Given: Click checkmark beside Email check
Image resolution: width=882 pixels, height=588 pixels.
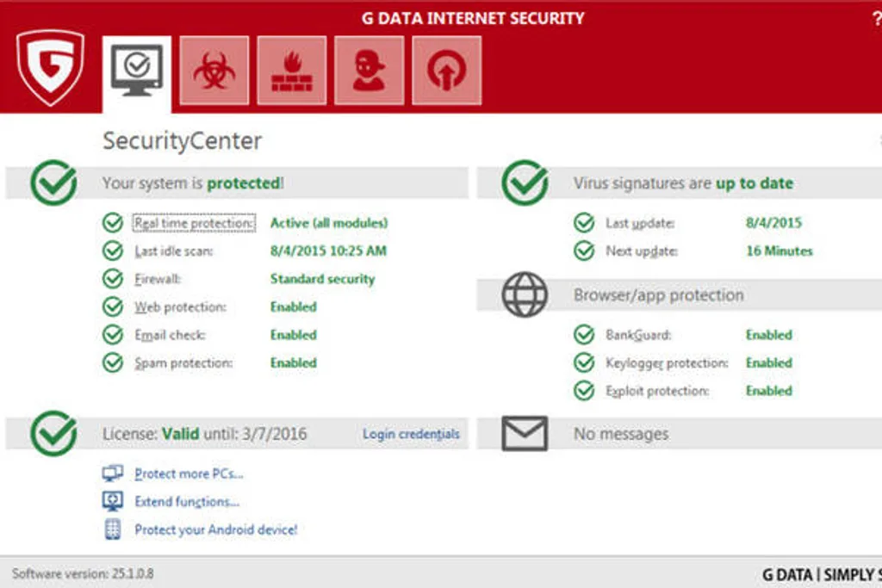Looking at the screenshot, I should pyautogui.click(x=113, y=335).
